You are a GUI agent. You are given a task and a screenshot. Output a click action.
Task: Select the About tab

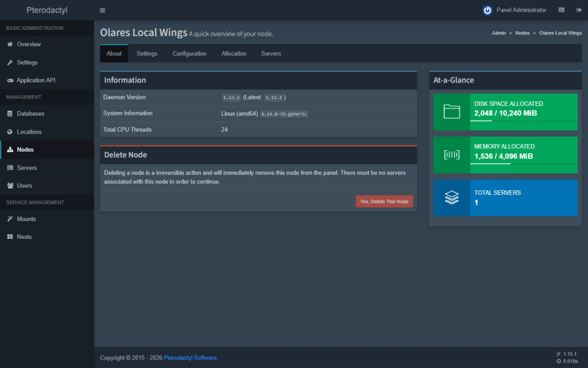[x=114, y=54]
